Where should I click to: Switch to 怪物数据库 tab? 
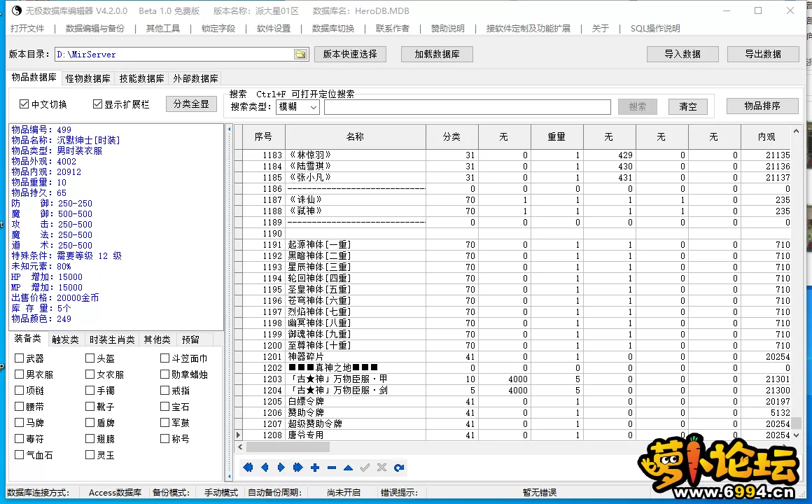click(x=87, y=78)
